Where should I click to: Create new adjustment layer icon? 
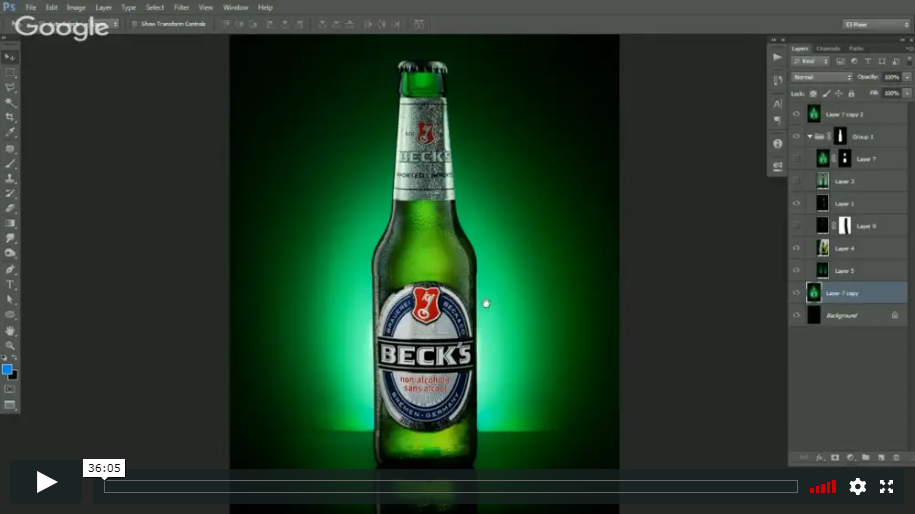[x=850, y=458]
